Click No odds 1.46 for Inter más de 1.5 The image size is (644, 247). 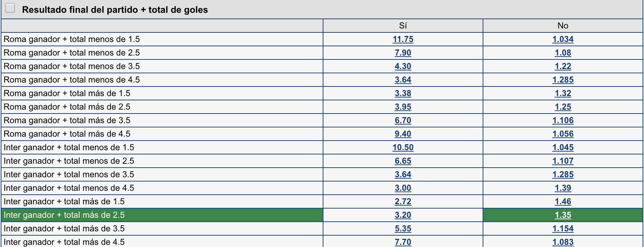point(563,201)
